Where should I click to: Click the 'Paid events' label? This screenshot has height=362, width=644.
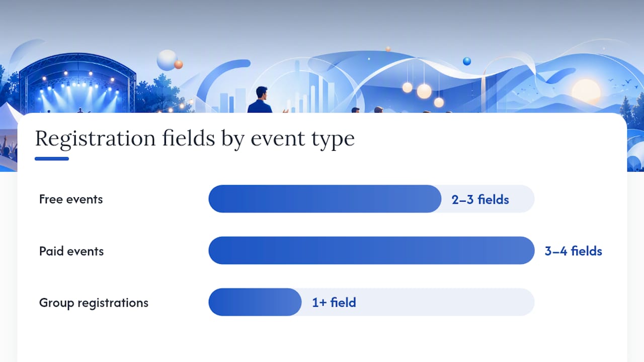pyautogui.click(x=71, y=251)
